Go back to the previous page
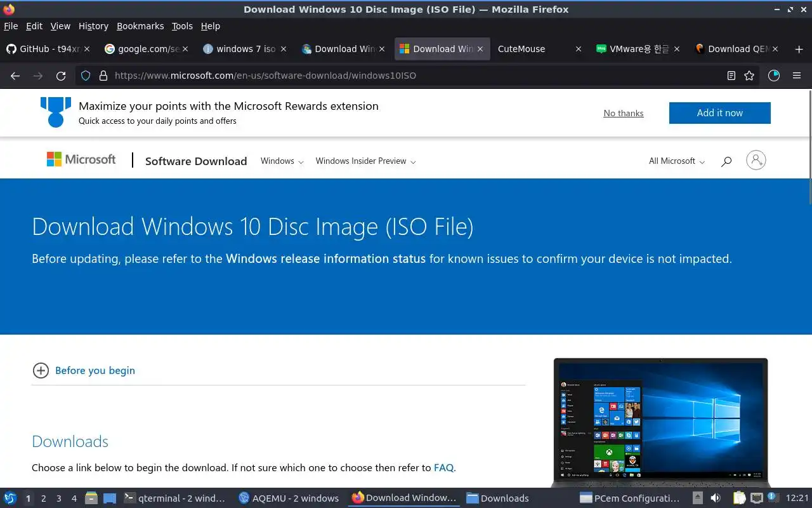Image resolution: width=812 pixels, height=508 pixels. click(15, 76)
